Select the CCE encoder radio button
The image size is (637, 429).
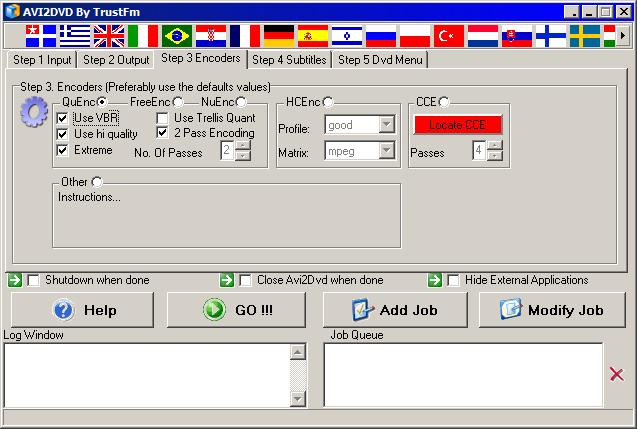444,102
